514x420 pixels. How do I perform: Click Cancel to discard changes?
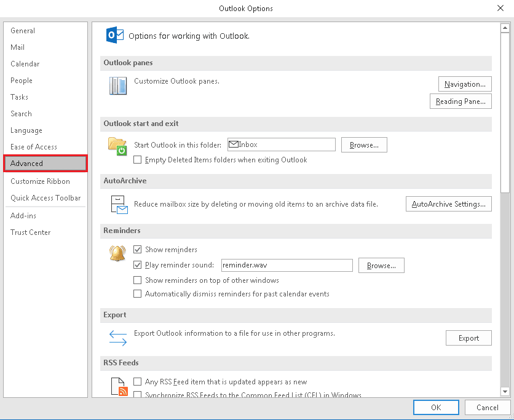(487, 408)
